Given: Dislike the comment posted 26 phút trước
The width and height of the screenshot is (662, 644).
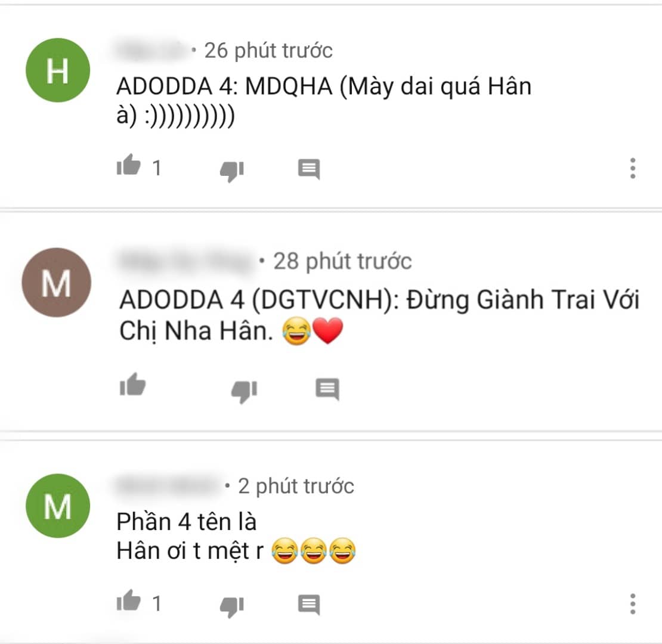Looking at the screenshot, I should pos(232,171).
